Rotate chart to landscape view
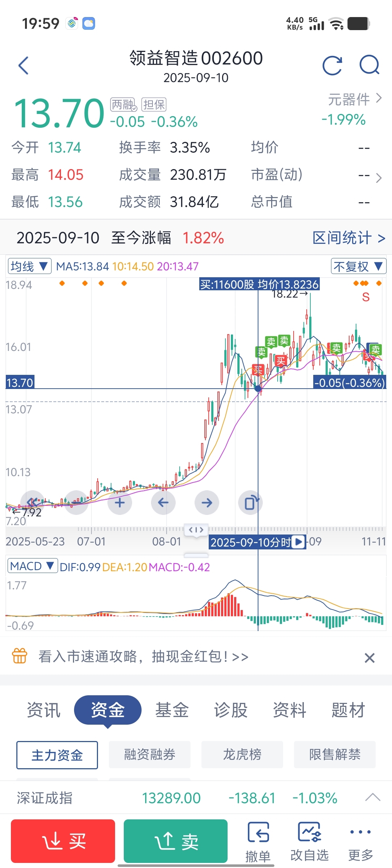This screenshot has height=868, width=392. click(250, 503)
